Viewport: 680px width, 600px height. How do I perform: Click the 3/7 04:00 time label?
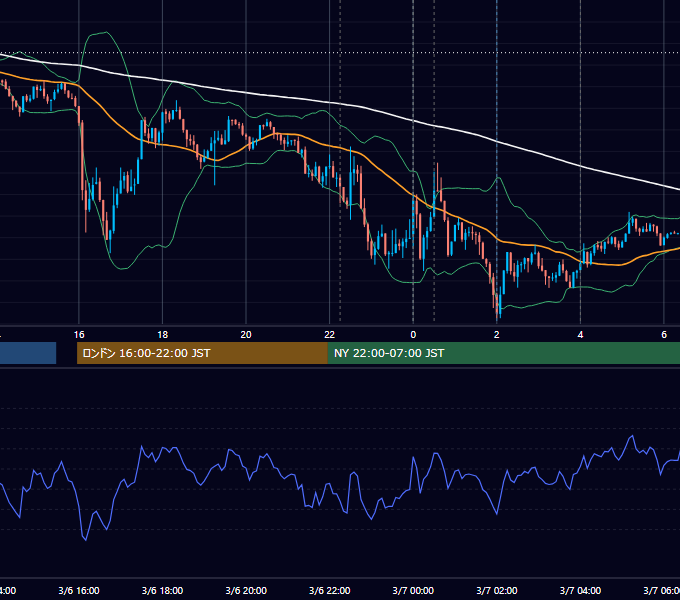click(x=580, y=590)
